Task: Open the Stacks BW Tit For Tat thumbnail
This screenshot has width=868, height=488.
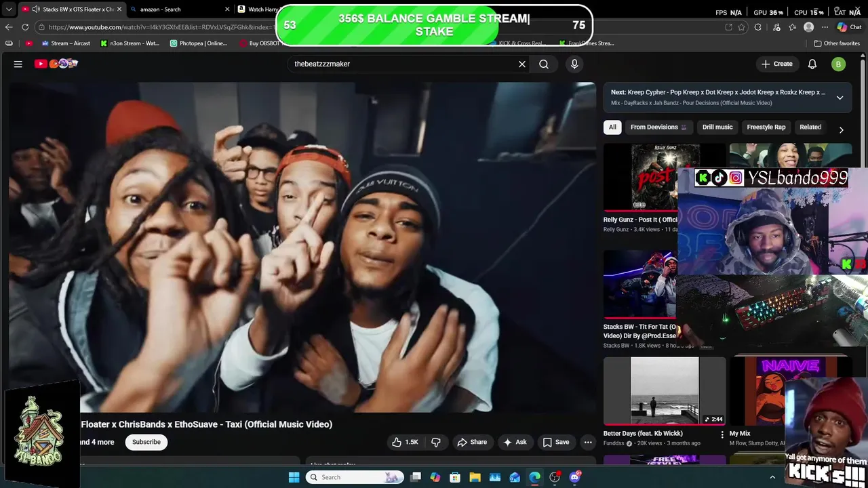Action: pos(639,284)
